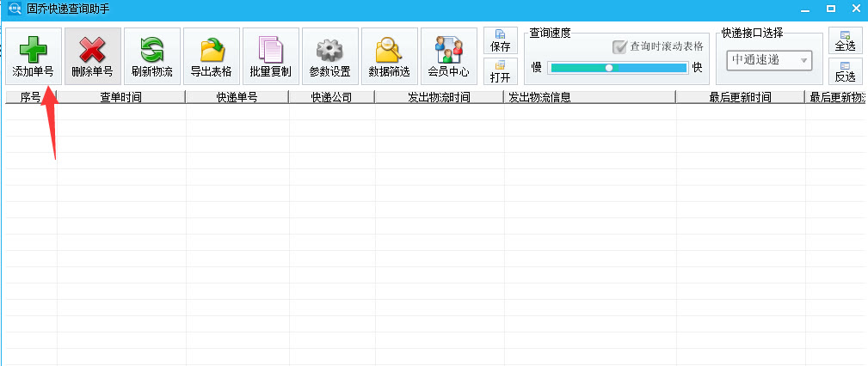Open the 中通速递 courier dropdown
The height and width of the screenshot is (366, 868).
coord(769,60)
